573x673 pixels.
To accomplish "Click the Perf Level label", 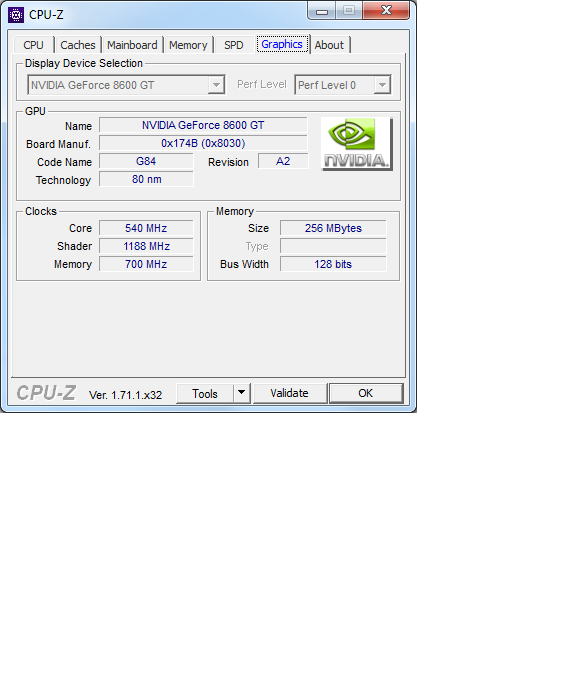I will click(x=261, y=85).
